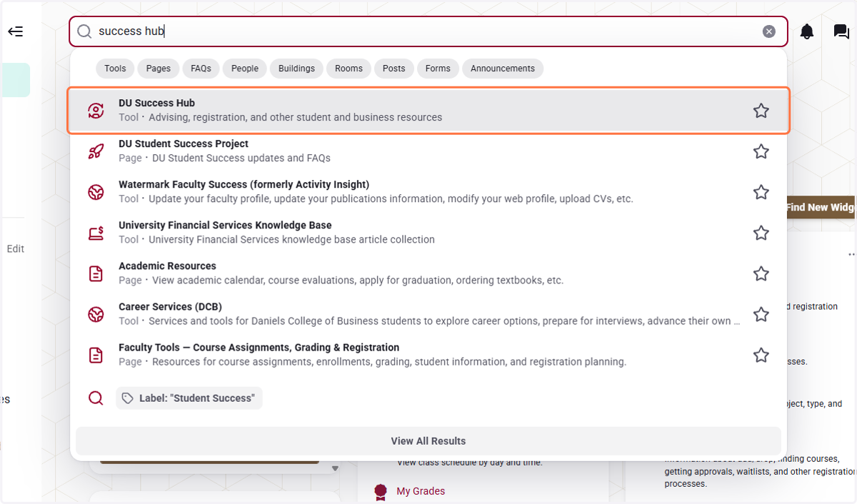Click the University Financial Services laptop icon
The height and width of the screenshot is (504, 857).
[x=96, y=233]
